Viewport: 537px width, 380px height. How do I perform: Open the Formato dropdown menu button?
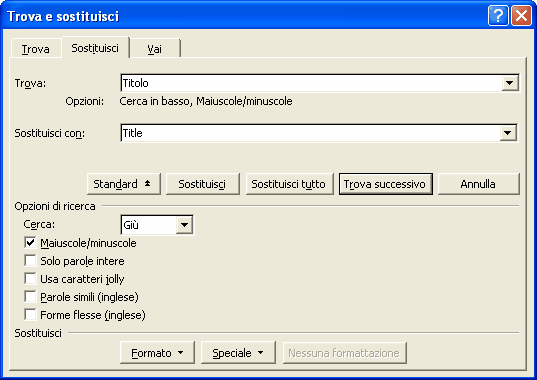[x=157, y=353]
